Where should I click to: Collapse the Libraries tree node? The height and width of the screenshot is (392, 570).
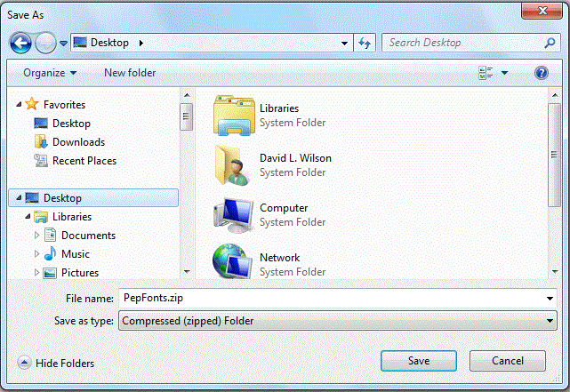point(28,217)
